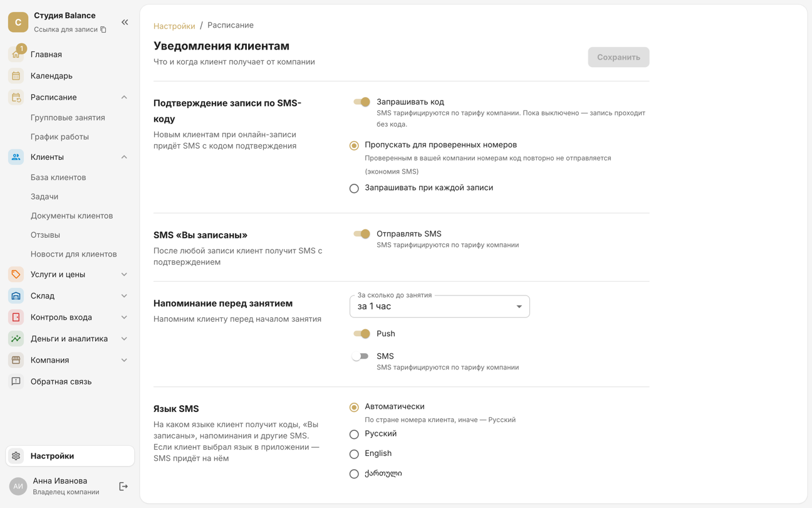Log out using the exit icon
Image resolution: width=812 pixels, height=508 pixels.
123,487
